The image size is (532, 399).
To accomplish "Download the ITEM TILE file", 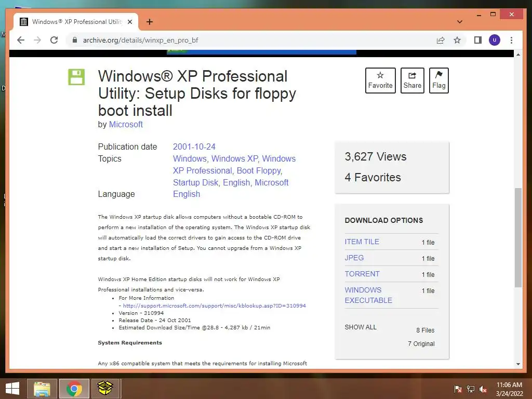I will click(x=362, y=242).
